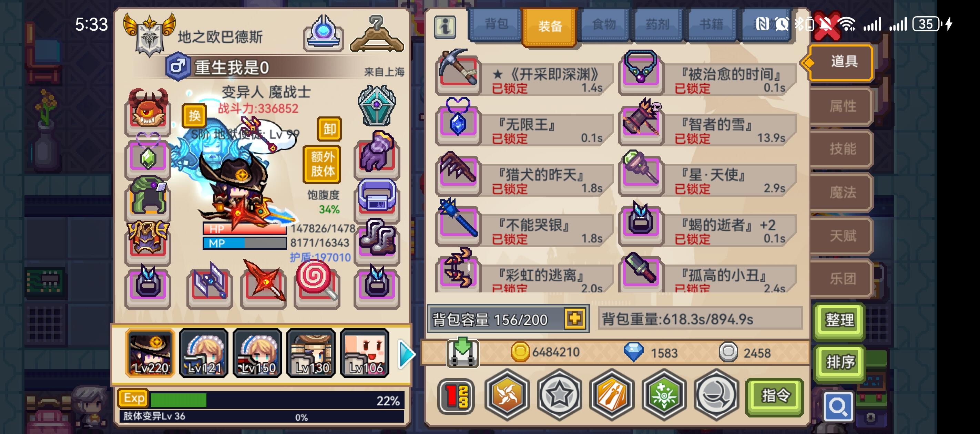Open the red demon helmet slot
980x434 pixels.
(147, 110)
